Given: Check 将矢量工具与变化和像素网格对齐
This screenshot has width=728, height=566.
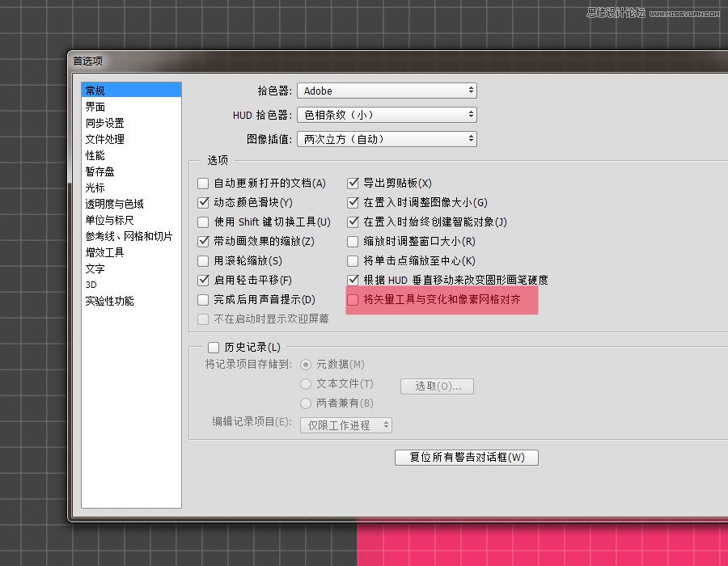Looking at the screenshot, I should coord(353,299).
